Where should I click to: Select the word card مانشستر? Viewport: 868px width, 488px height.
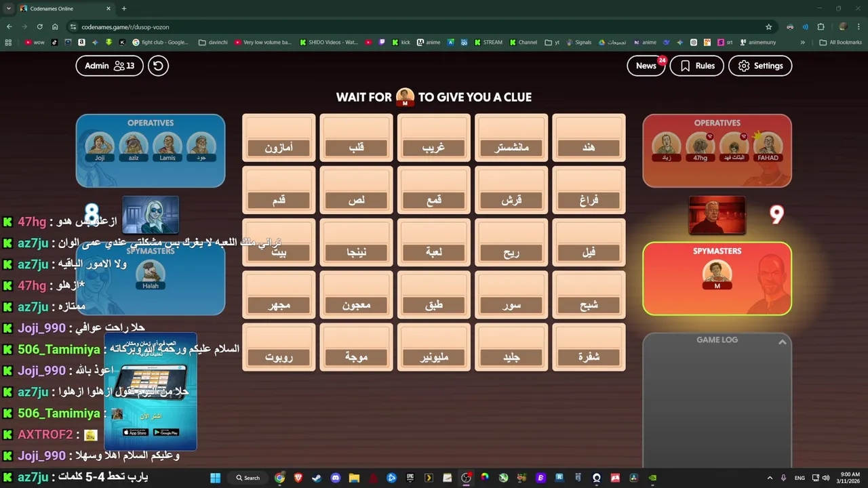click(x=511, y=138)
